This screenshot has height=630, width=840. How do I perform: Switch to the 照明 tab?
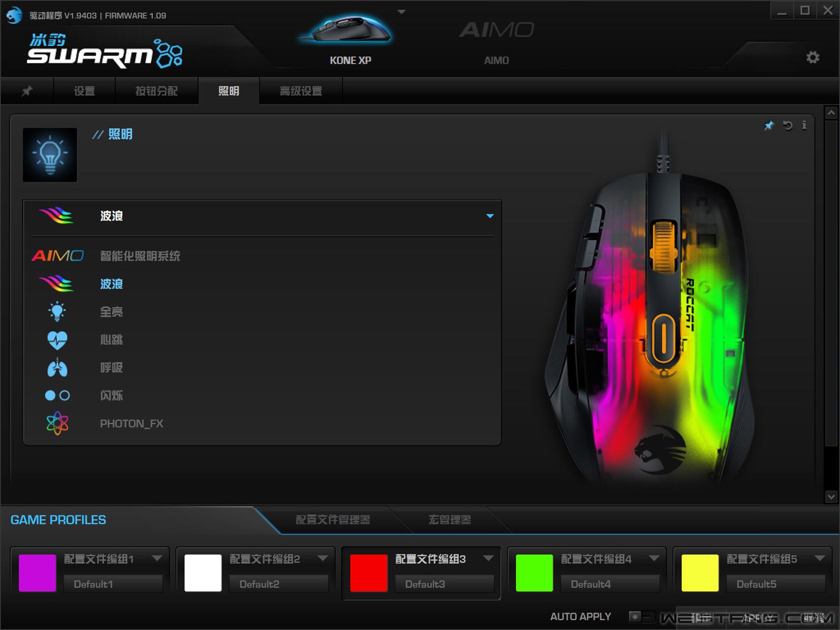click(228, 91)
